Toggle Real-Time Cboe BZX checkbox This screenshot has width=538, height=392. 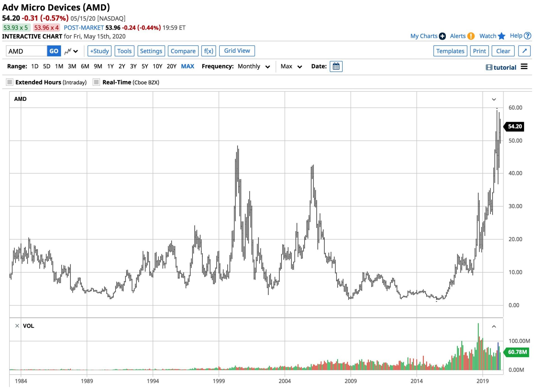(96, 82)
